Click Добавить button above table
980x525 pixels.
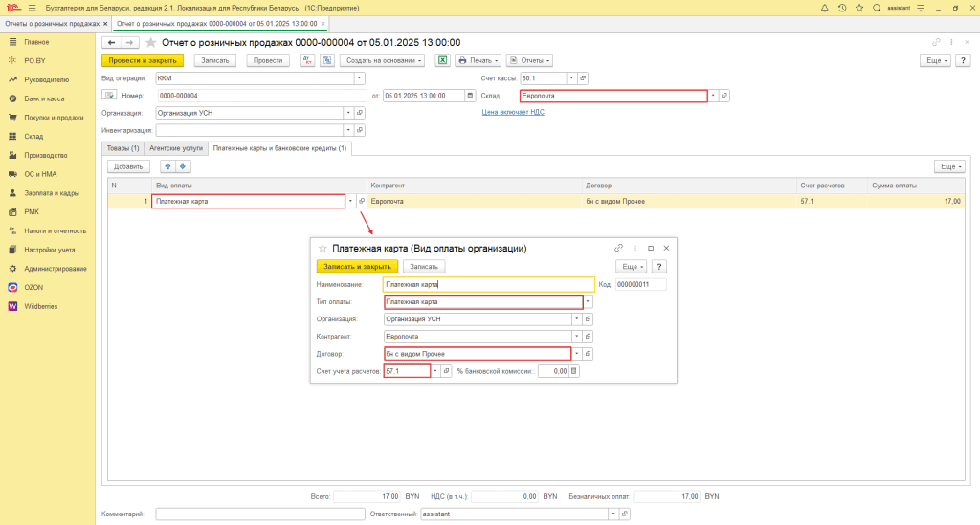(128, 166)
